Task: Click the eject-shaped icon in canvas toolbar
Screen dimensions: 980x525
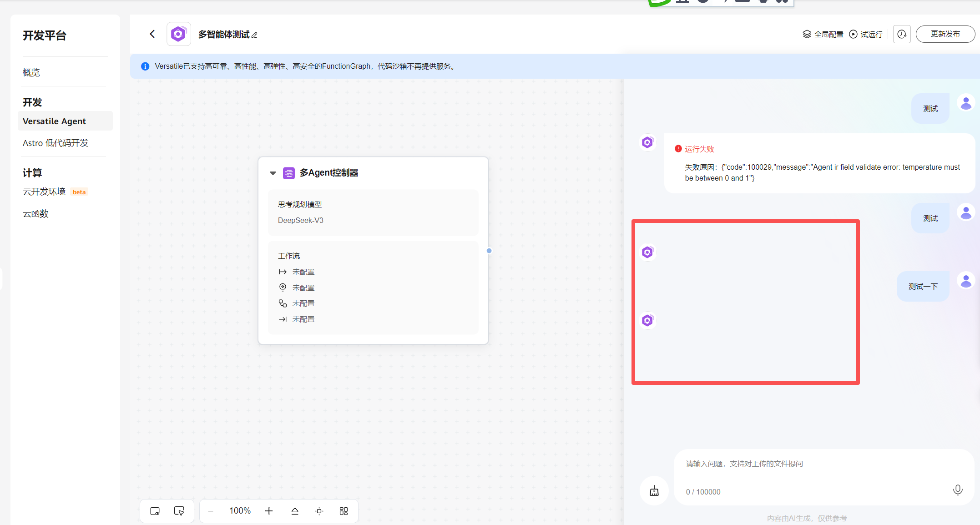Action: pyautogui.click(x=295, y=511)
